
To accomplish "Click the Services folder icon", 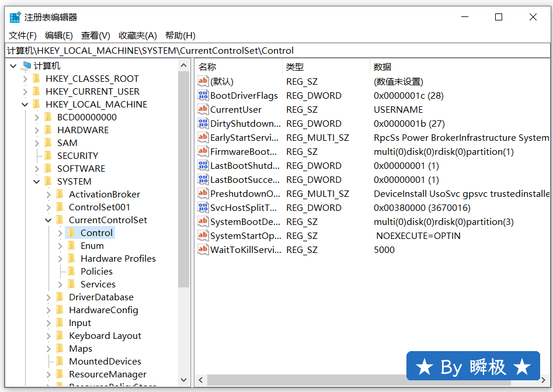I will pyautogui.click(x=72, y=285).
